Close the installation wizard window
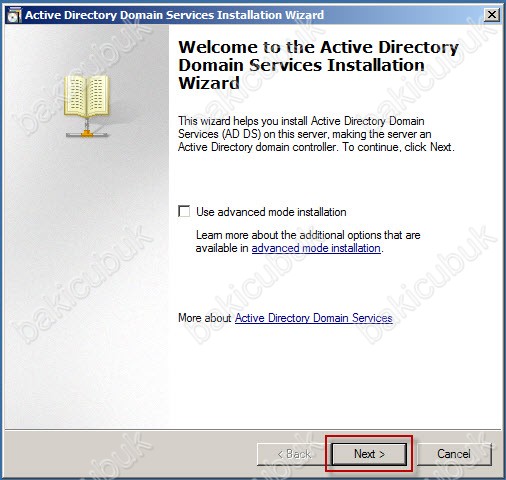506x480 pixels. 492,15
